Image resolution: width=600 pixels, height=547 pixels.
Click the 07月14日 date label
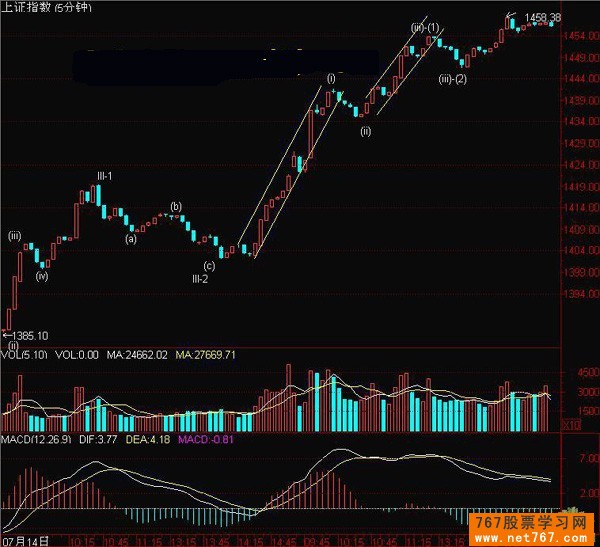point(26,541)
